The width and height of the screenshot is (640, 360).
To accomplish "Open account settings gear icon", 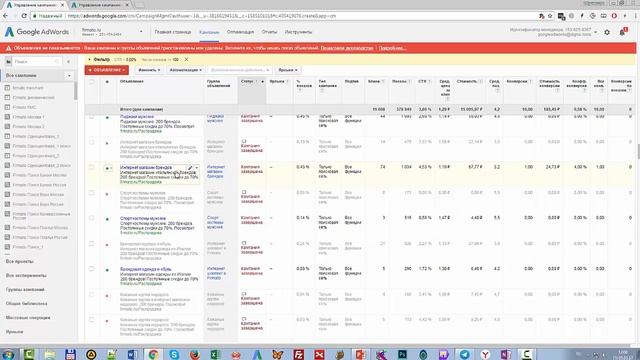I will pyautogui.click(x=607, y=32).
